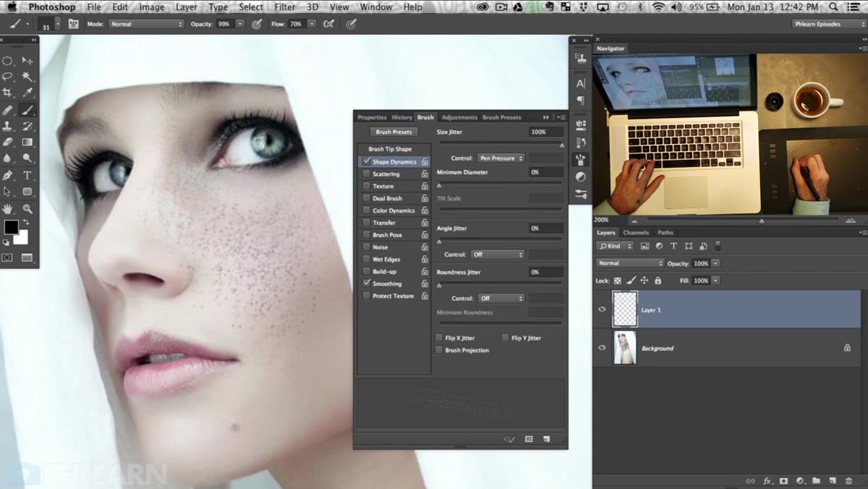Hide Layer 1 with eye icon
The width and height of the screenshot is (868, 489).
click(x=602, y=309)
